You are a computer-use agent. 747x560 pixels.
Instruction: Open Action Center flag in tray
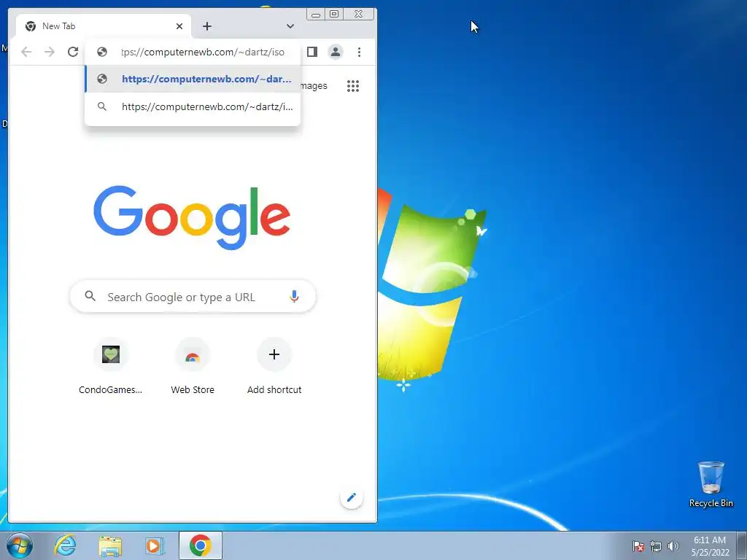[638, 546]
